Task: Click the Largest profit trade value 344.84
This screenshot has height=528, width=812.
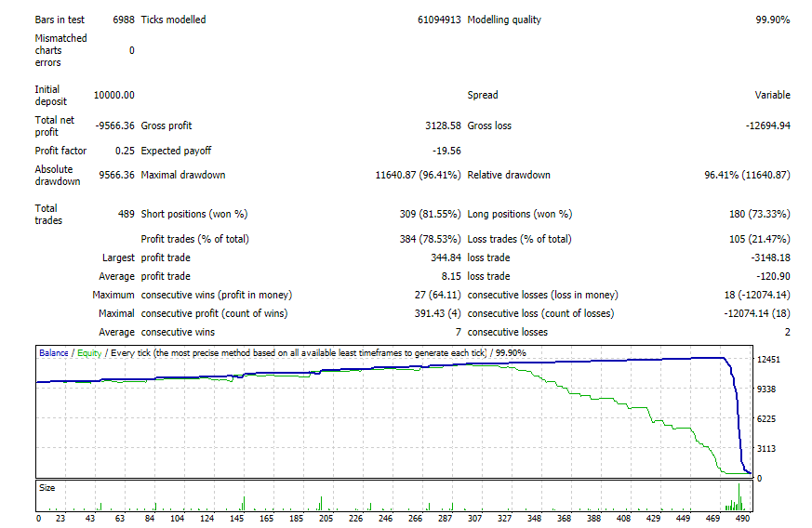Action: click(x=446, y=257)
